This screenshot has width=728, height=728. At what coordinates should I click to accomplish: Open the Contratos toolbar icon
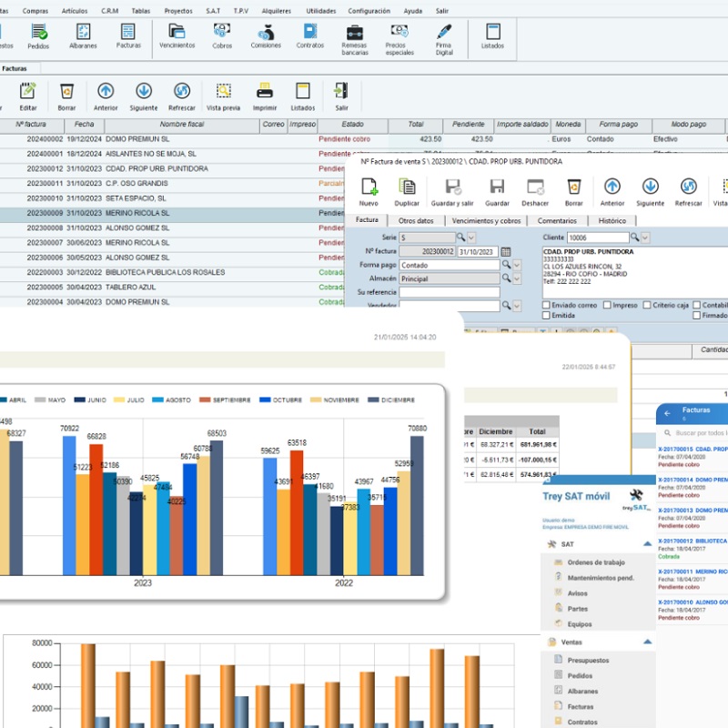click(310, 36)
